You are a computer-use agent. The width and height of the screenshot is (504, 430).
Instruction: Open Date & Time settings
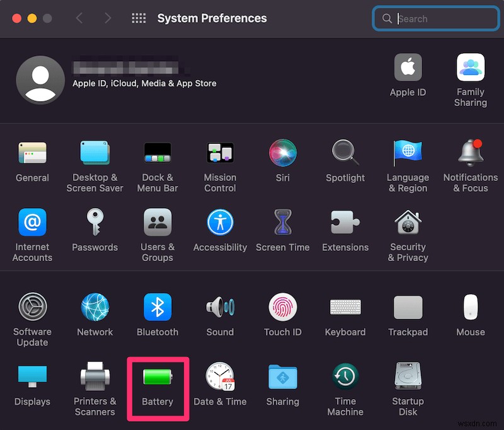click(220, 376)
